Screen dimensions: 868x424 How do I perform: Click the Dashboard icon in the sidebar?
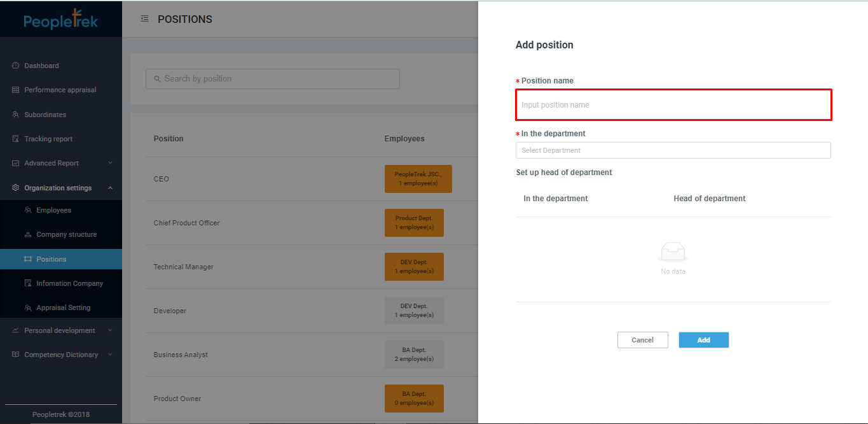pyautogui.click(x=15, y=66)
